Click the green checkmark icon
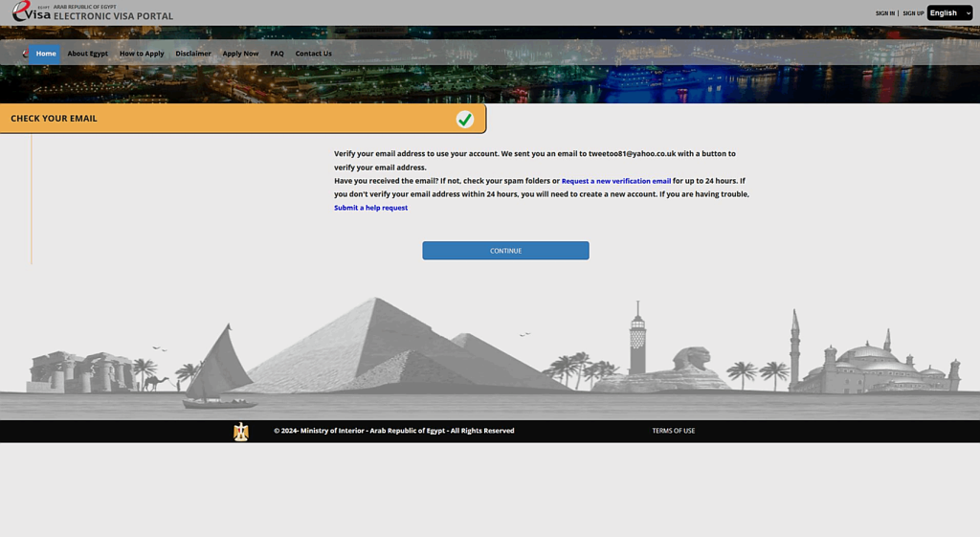 tap(464, 119)
